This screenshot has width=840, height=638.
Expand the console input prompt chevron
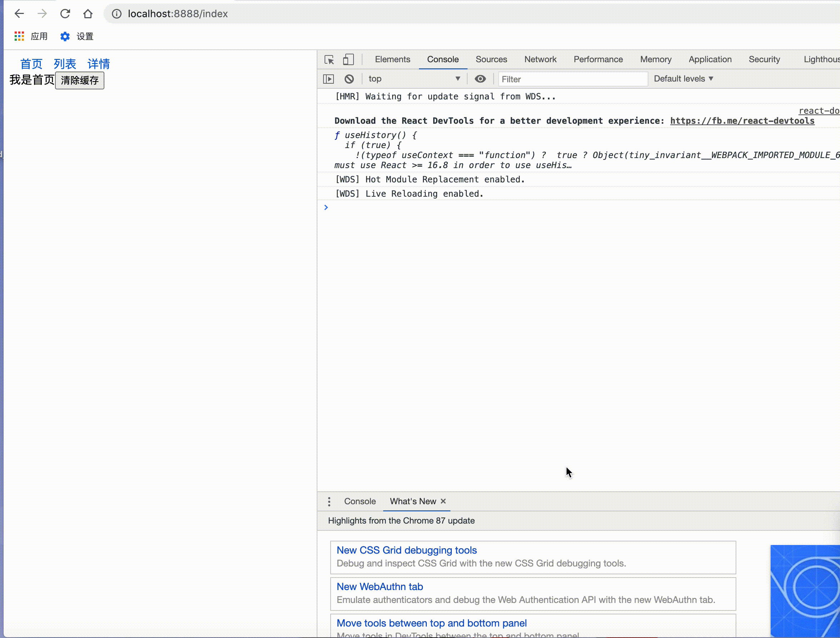pyautogui.click(x=326, y=207)
